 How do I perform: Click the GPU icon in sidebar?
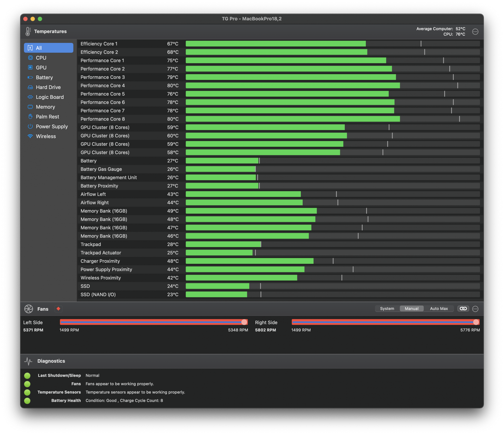pos(30,68)
